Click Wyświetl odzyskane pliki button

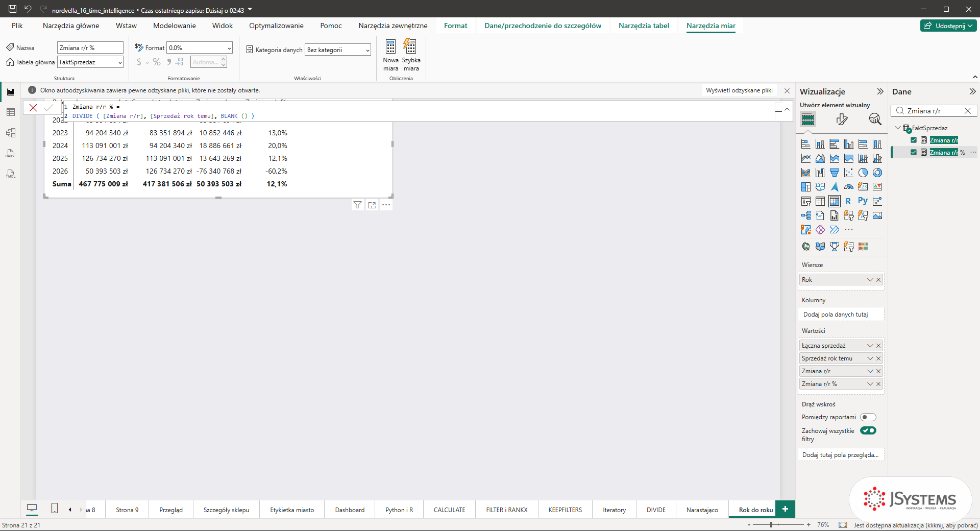coord(739,90)
